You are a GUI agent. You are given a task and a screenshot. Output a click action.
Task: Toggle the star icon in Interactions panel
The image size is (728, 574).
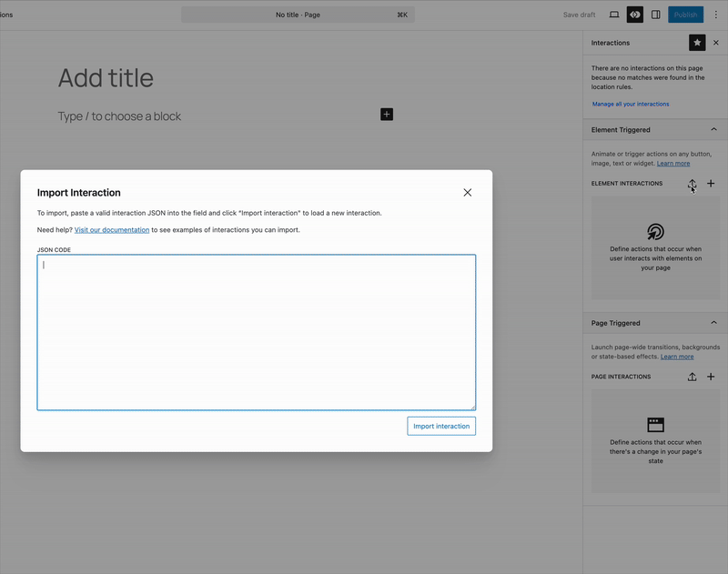tap(697, 43)
